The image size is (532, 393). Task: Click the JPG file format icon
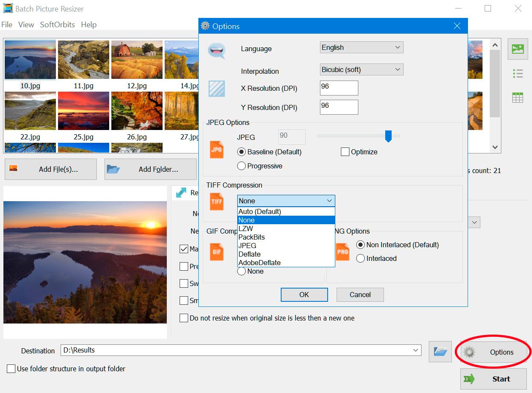pyautogui.click(x=217, y=150)
